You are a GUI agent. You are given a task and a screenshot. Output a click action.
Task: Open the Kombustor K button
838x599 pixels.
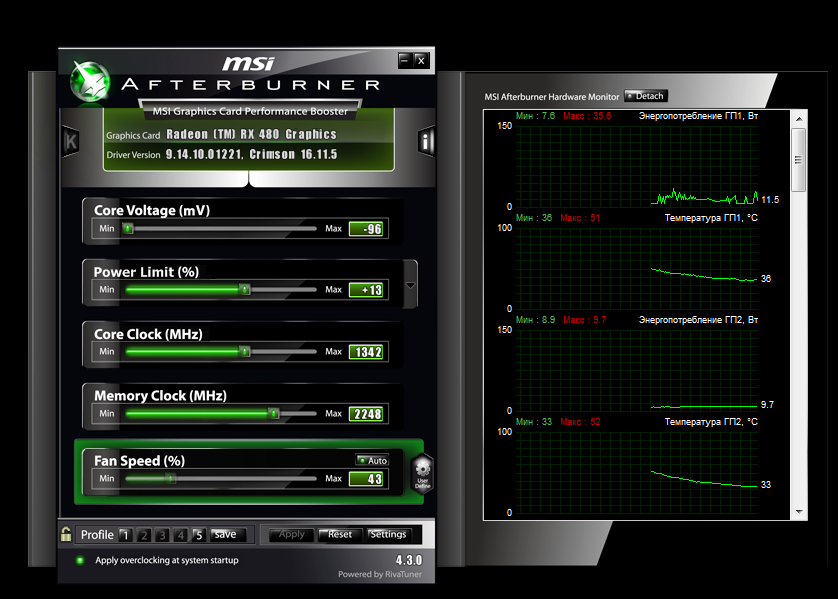click(x=71, y=142)
